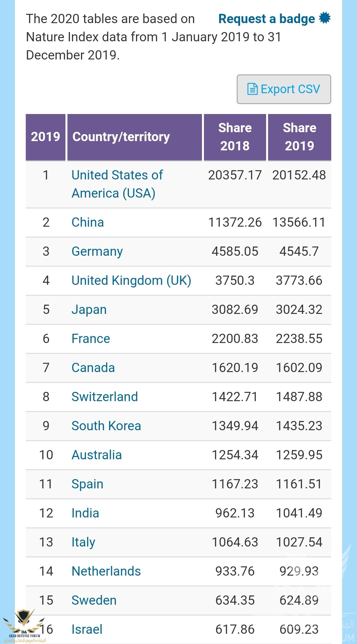The height and width of the screenshot is (644, 357).
Task: Open the France country link
Action: pyautogui.click(x=91, y=339)
